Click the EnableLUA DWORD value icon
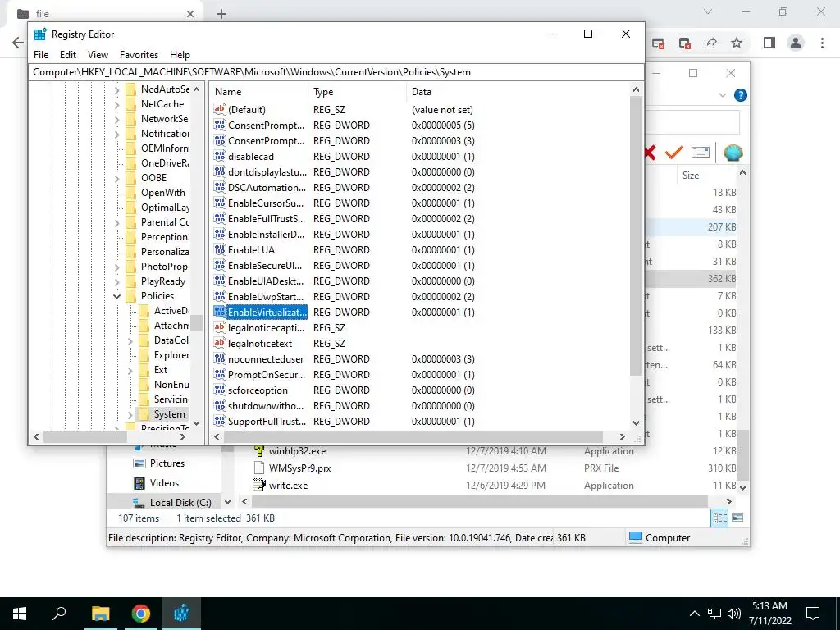Screen dimensions: 840x630 [220, 249]
